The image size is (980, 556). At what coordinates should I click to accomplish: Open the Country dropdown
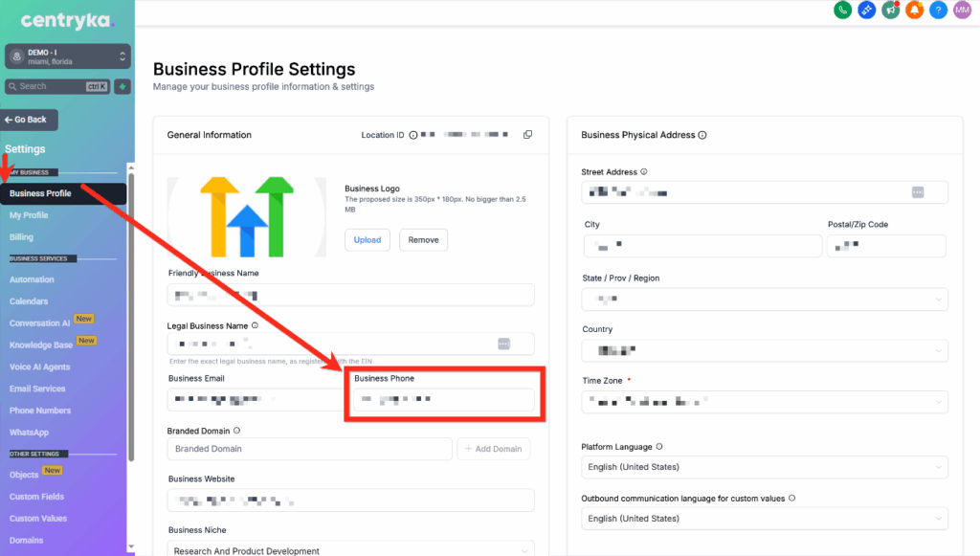[765, 350]
